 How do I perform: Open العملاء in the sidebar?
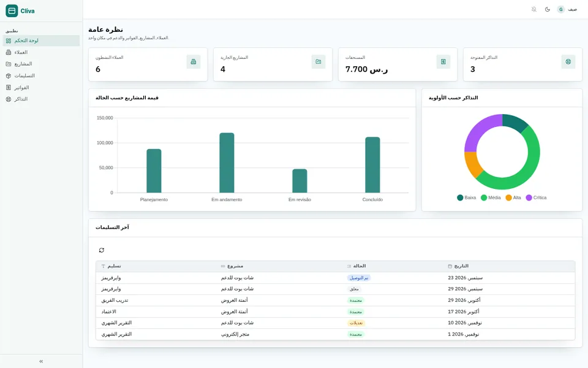(41, 52)
